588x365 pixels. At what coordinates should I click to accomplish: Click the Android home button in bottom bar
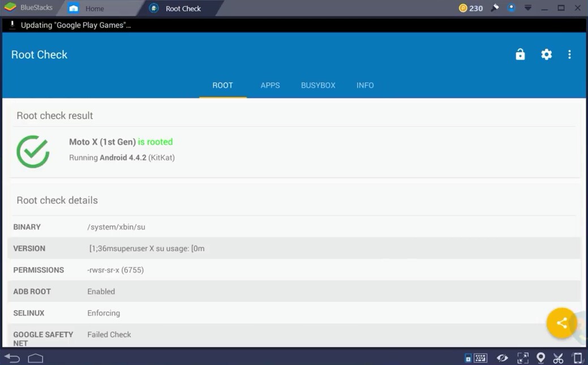click(x=36, y=358)
